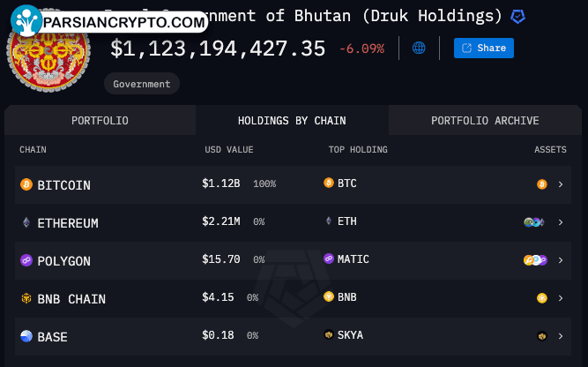Image resolution: width=588 pixels, height=367 pixels.
Task: Click the Government tag label
Action: click(142, 84)
